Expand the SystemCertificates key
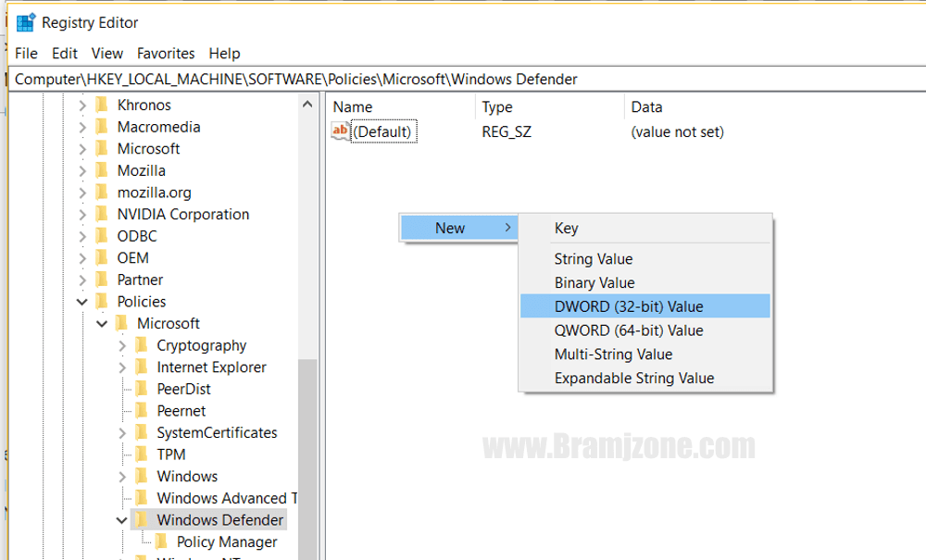926x560 pixels. [x=122, y=432]
